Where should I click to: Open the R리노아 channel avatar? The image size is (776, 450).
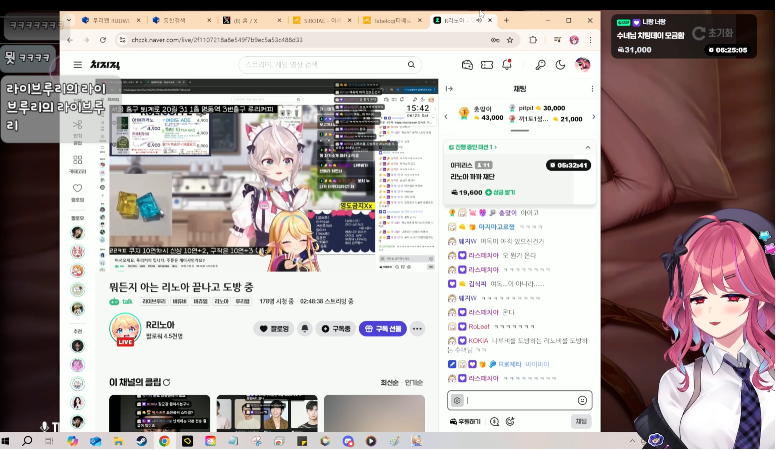click(125, 328)
